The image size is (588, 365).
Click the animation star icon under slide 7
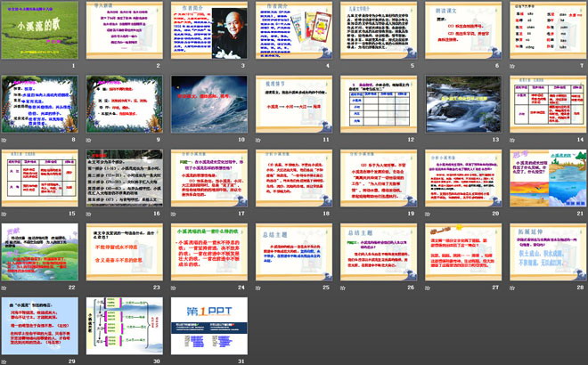(512, 66)
